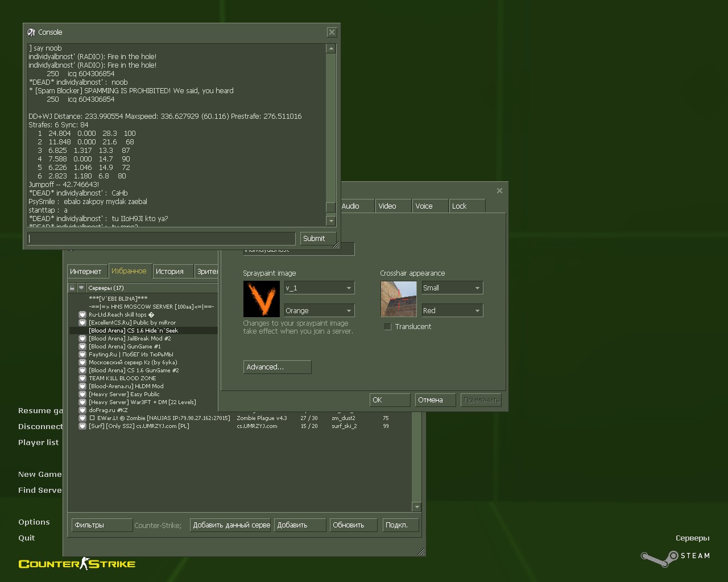The image size is (728, 582).
Task: Close the Options dialog
Action: point(499,191)
